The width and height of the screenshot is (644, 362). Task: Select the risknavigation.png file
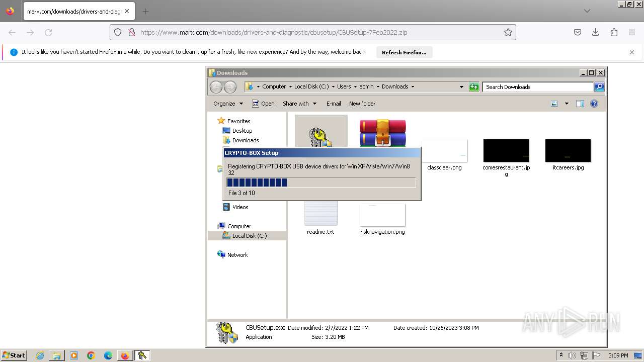[x=382, y=218]
